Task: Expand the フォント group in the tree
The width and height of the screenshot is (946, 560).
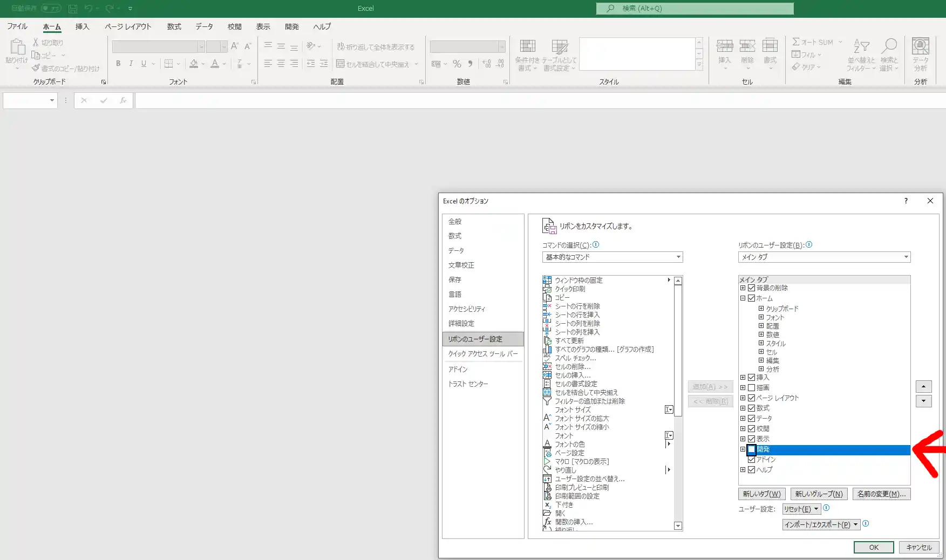Action: (x=761, y=317)
